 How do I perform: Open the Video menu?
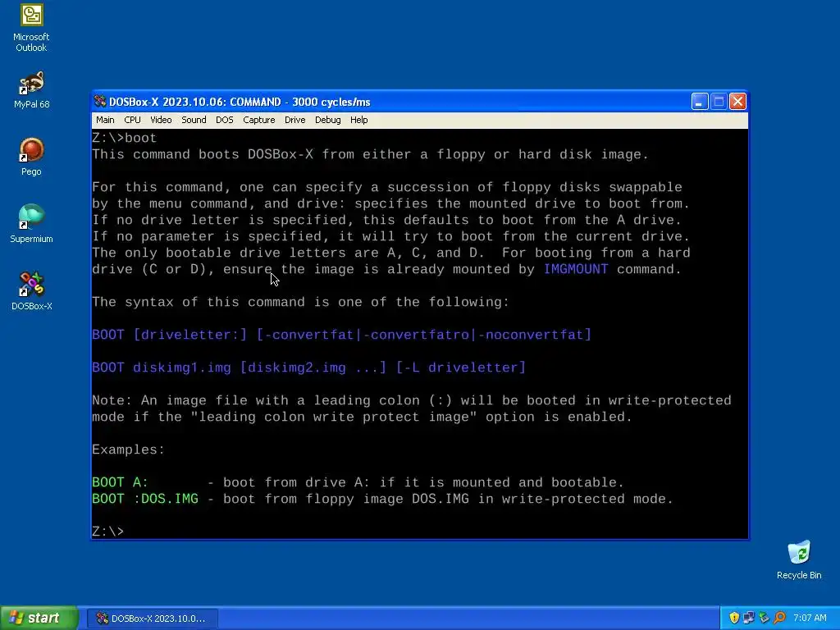point(161,120)
